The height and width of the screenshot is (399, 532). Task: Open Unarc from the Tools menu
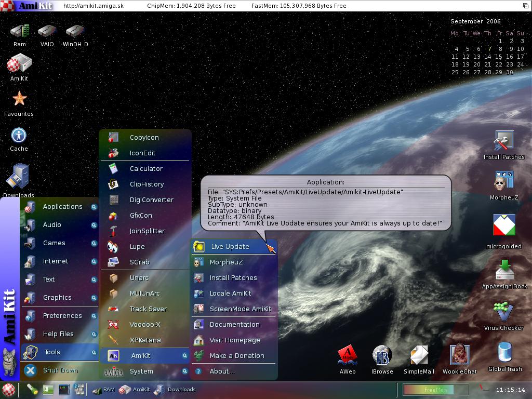pos(145,278)
